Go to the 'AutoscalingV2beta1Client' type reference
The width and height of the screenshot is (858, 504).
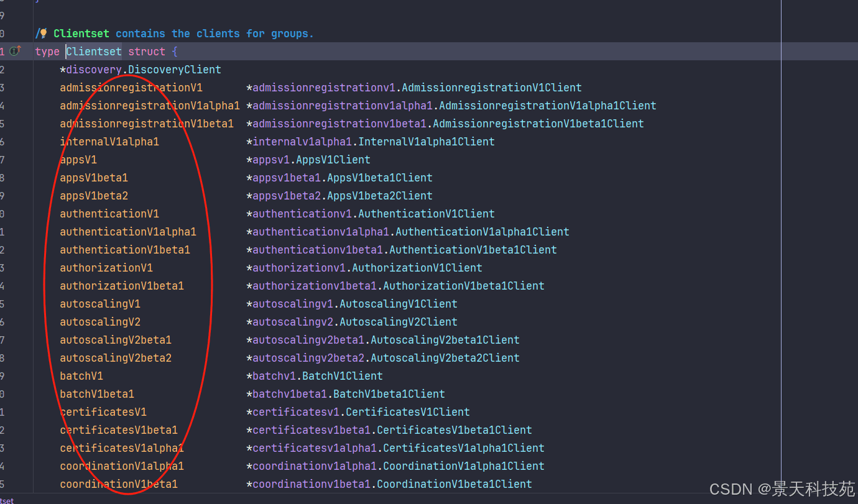point(445,340)
